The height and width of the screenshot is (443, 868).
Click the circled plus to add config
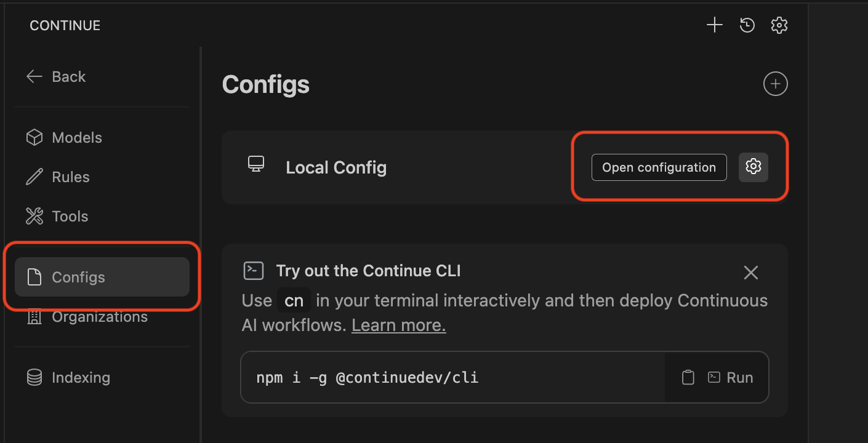coord(775,84)
